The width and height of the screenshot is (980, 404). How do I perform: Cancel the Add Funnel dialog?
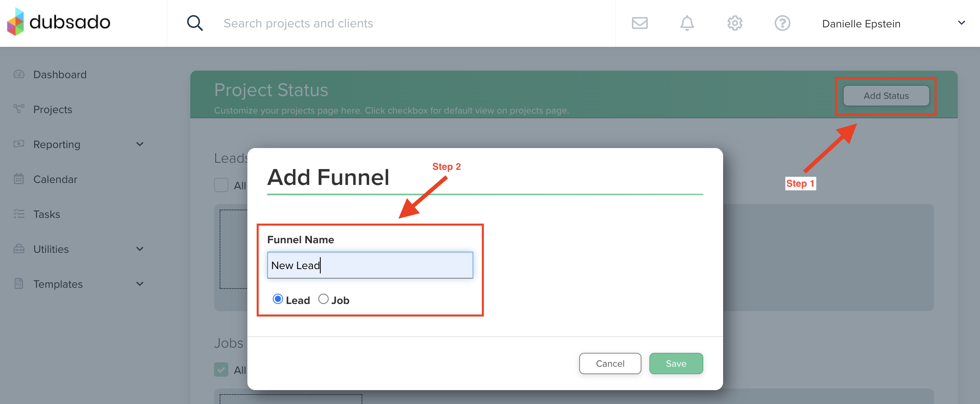610,364
